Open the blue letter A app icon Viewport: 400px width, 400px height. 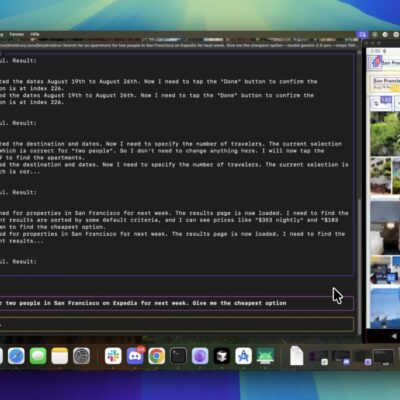click(x=244, y=356)
